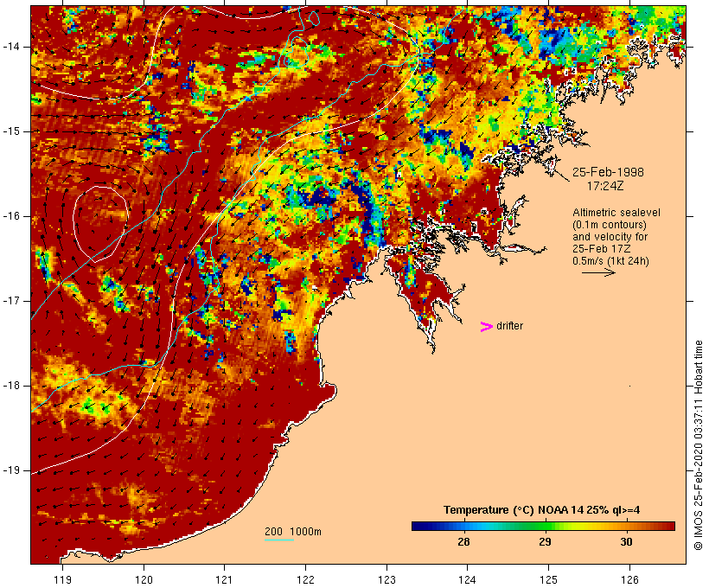Image resolution: width=709 pixels, height=588 pixels.
Task: Click the temperature colorbar title text
Action: (542, 510)
